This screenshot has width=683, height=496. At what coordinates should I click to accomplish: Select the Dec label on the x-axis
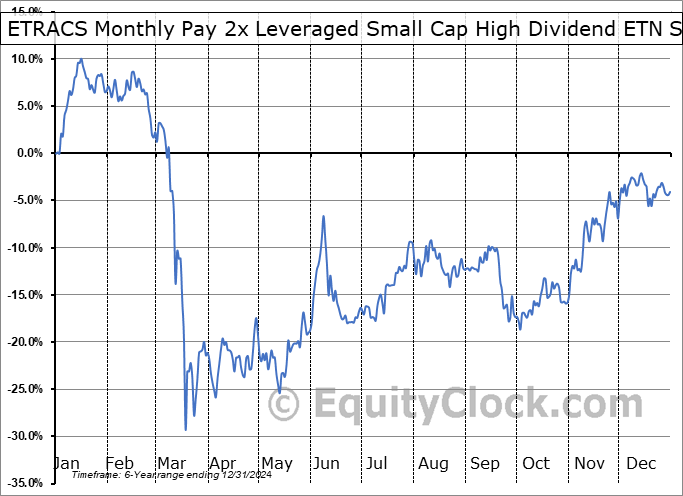[641, 463]
